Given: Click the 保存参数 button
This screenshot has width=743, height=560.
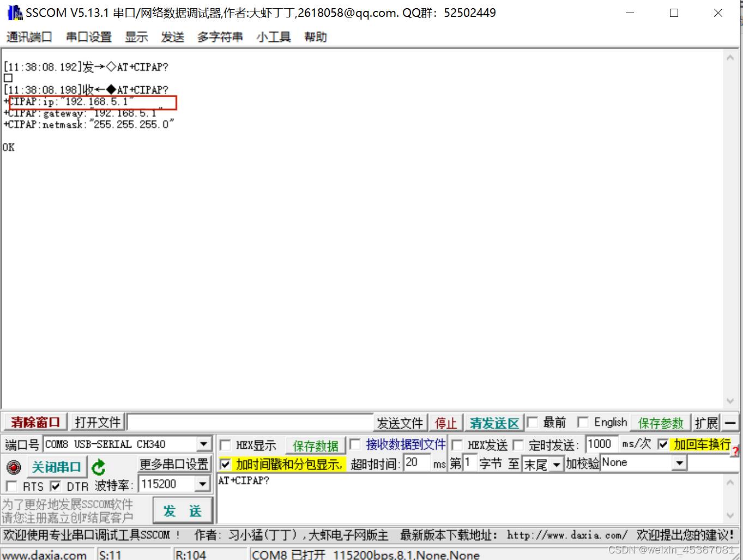Looking at the screenshot, I should pos(660,423).
